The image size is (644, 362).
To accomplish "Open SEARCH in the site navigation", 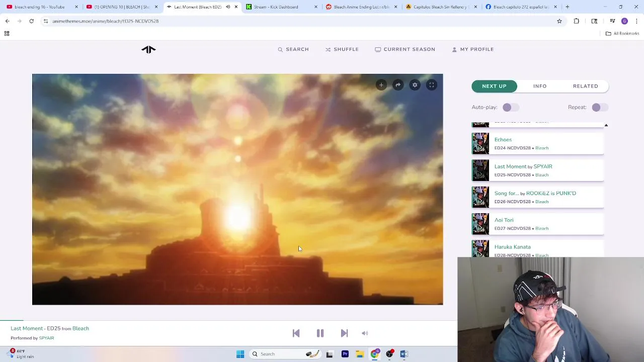I will (293, 49).
